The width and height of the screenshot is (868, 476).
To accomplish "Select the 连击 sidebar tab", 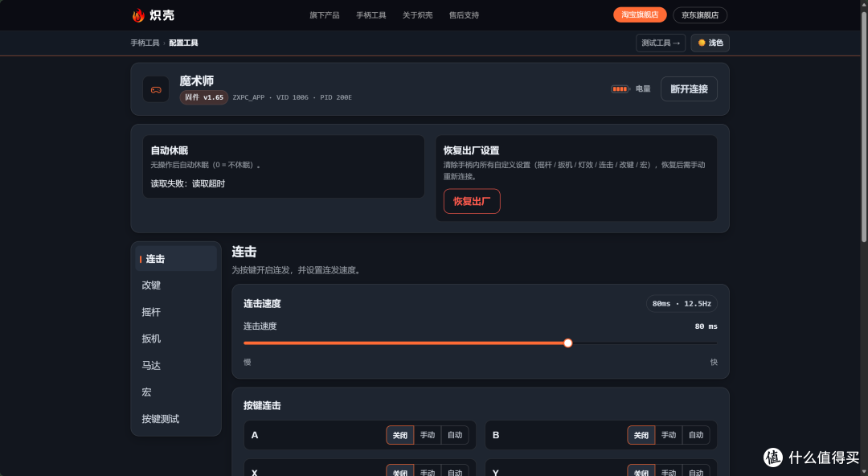I will point(176,259).
